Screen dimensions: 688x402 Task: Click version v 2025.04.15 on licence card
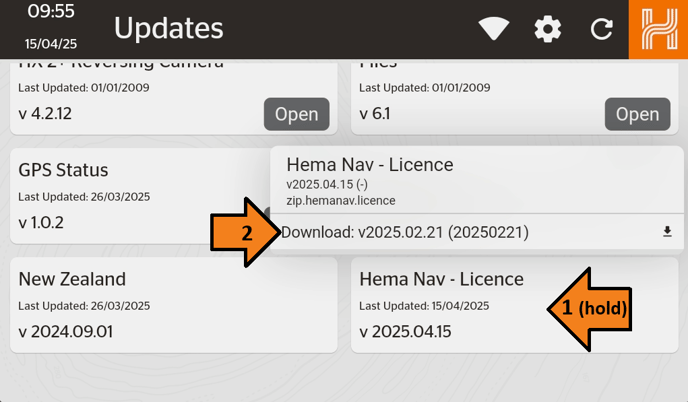pyautogui.click(x=405, y=331)
